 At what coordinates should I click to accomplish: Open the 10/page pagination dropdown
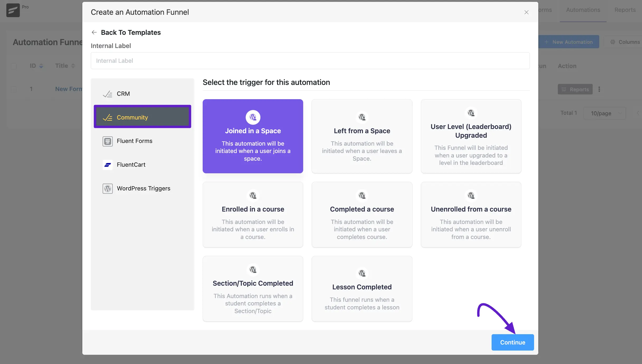pyautogui.click(x=604, y=113)
